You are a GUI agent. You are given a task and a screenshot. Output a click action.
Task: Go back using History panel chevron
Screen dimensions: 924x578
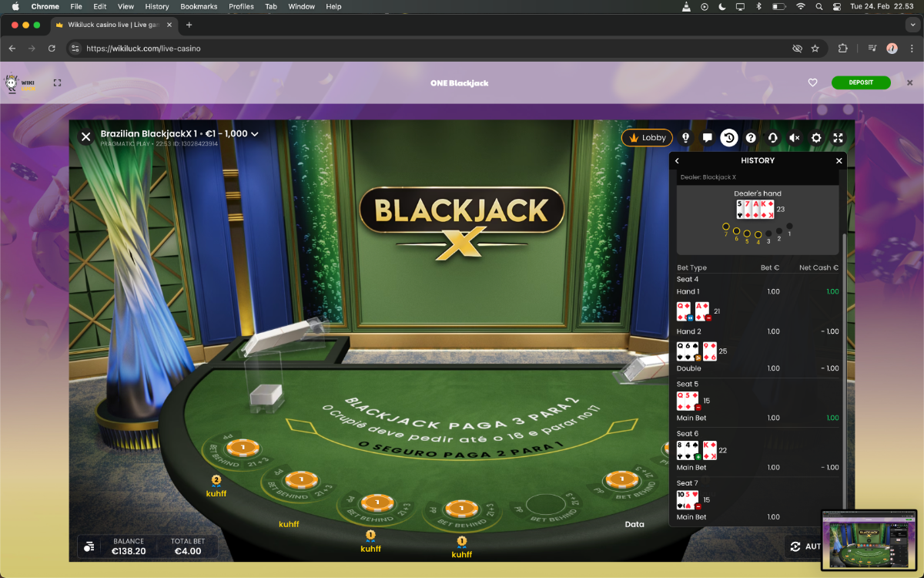[x=678, y=161]
